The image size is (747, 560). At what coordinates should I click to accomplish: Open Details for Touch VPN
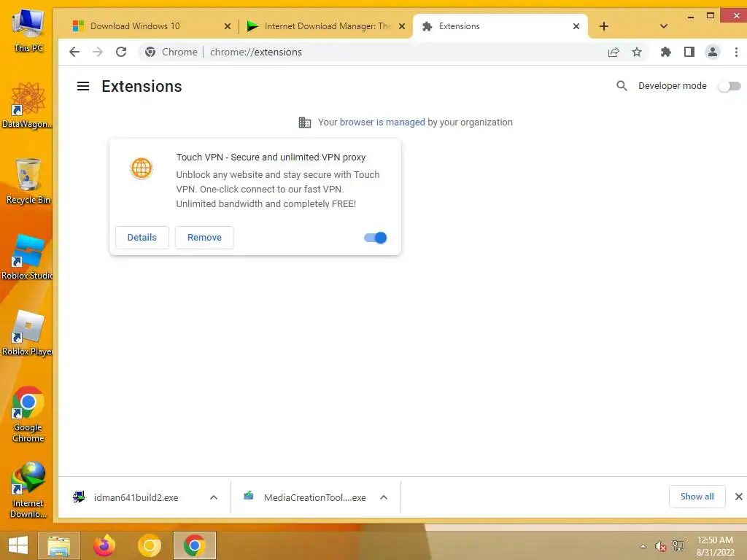[142, 238]
